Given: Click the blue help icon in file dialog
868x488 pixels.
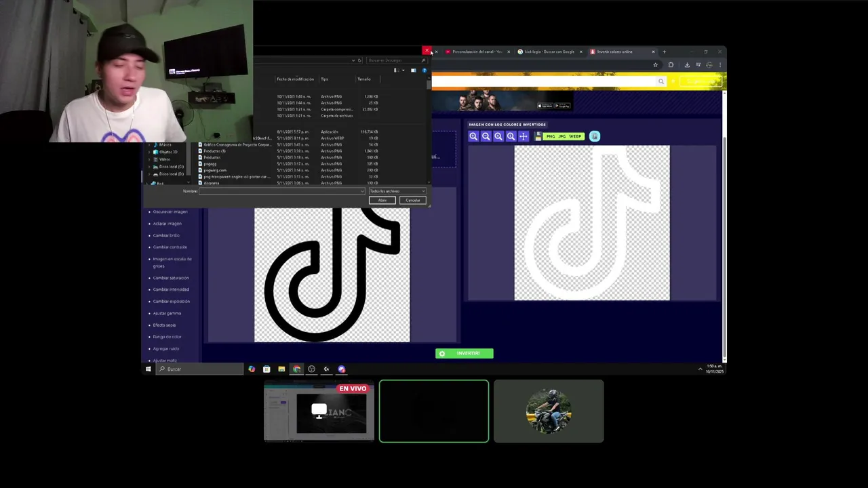Looking at the screenshot, I should pyautogui.click(x=425, y=70).
